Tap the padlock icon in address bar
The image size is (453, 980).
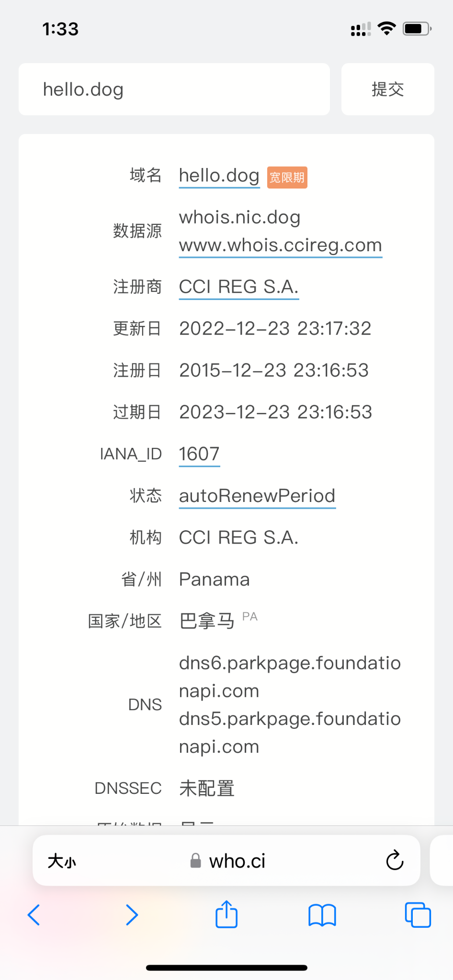point(195,861)
